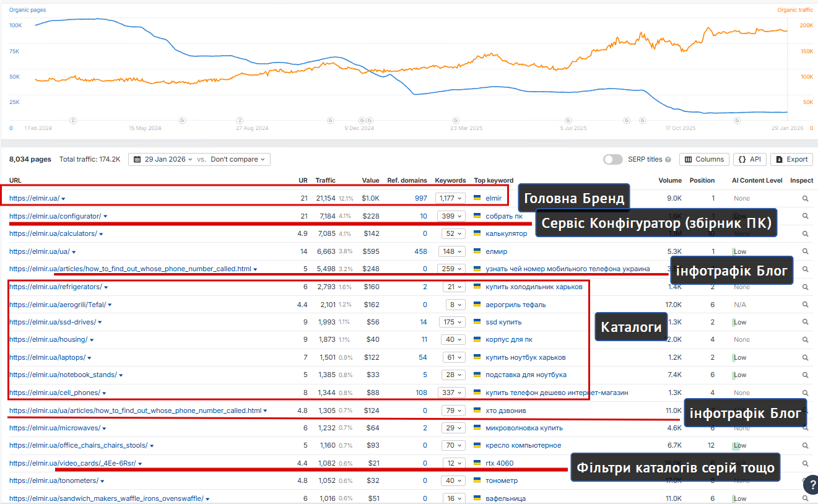Open inspect icon for the sandwich_makers row
The image size is (818, 504).
pyautogui.click(x=805, y=498)
